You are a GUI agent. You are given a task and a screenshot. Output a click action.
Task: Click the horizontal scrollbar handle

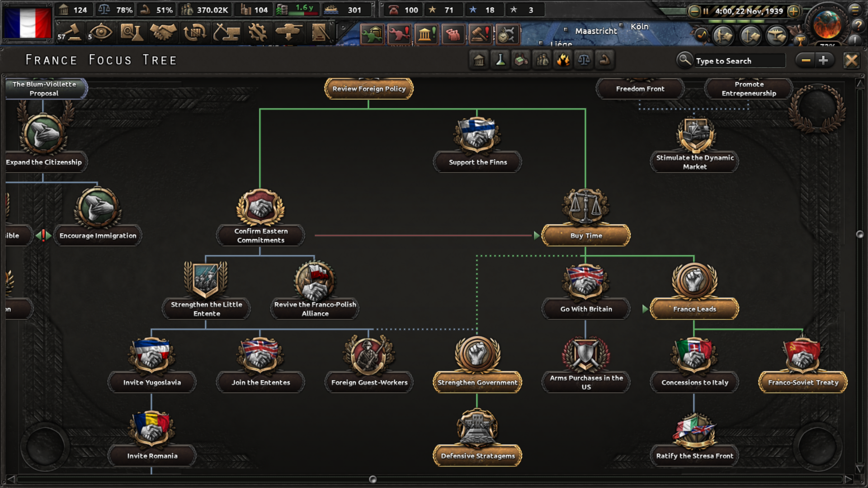373,479
